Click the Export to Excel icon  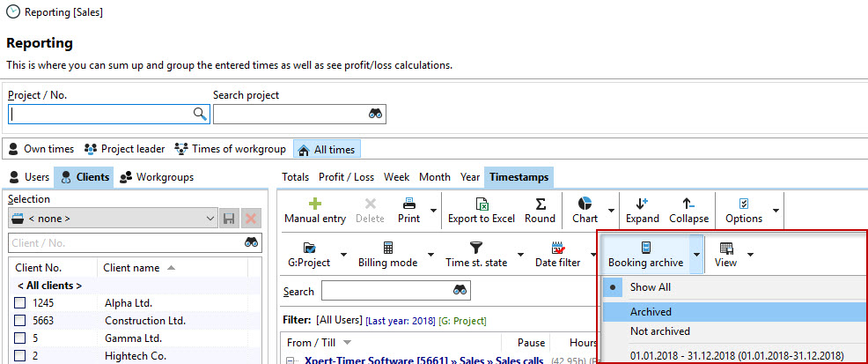pos(481,204)
